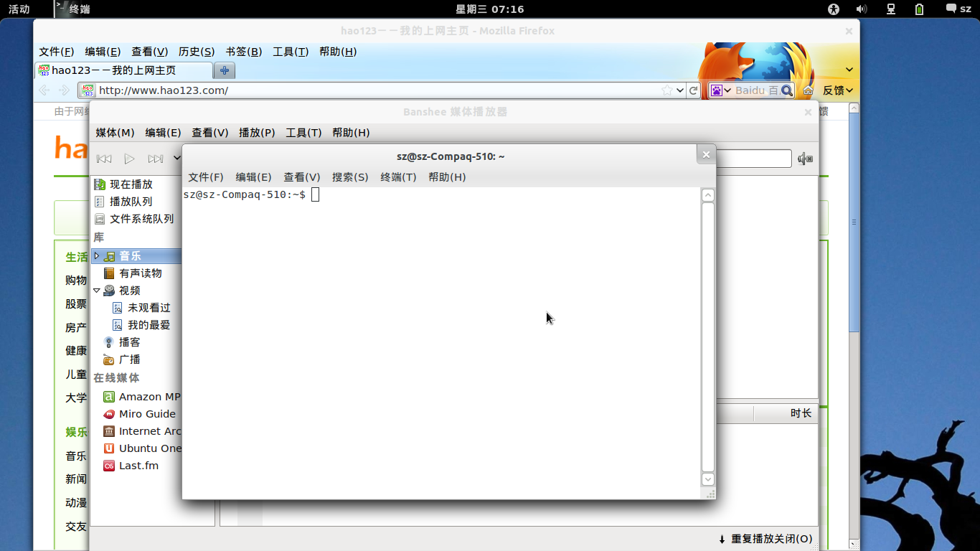Viewport: 980px width, 551px height.
Task: Open the Firefox 历史(S) menu
Action: 197,52
